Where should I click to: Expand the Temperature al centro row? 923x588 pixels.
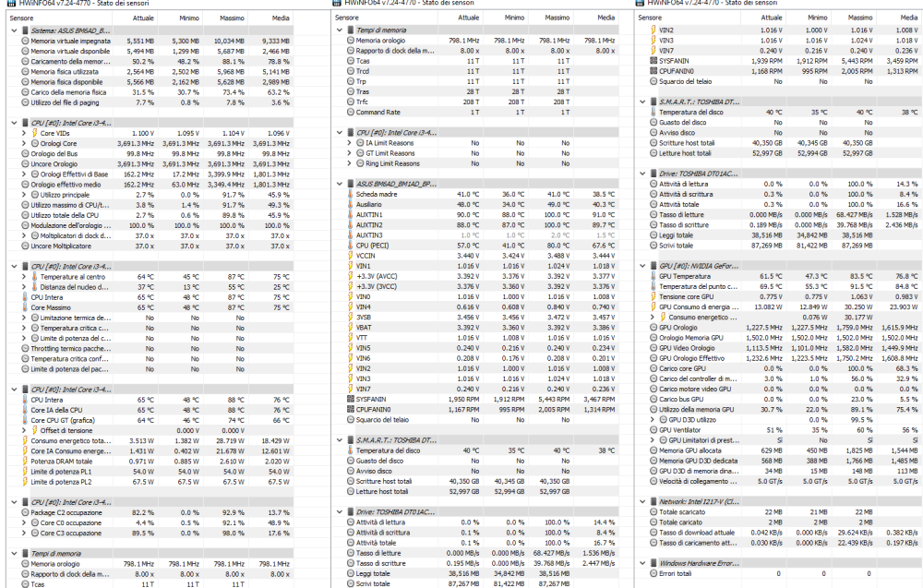click(24, 277)
